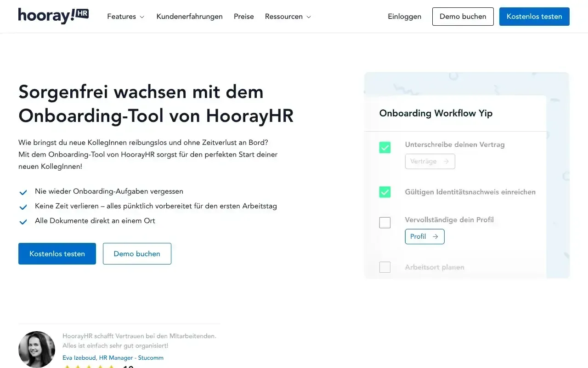This screenshot has width=588, height=368.
Task: Click the checkmark beside "Keine Zeit verlieren"
Action: coord(23,207)
